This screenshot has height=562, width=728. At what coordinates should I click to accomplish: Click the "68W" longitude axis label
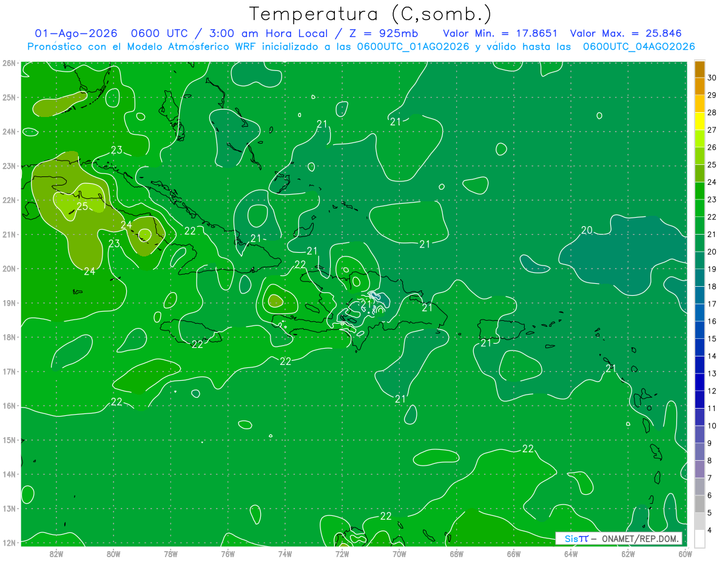(x=456, y=554)
